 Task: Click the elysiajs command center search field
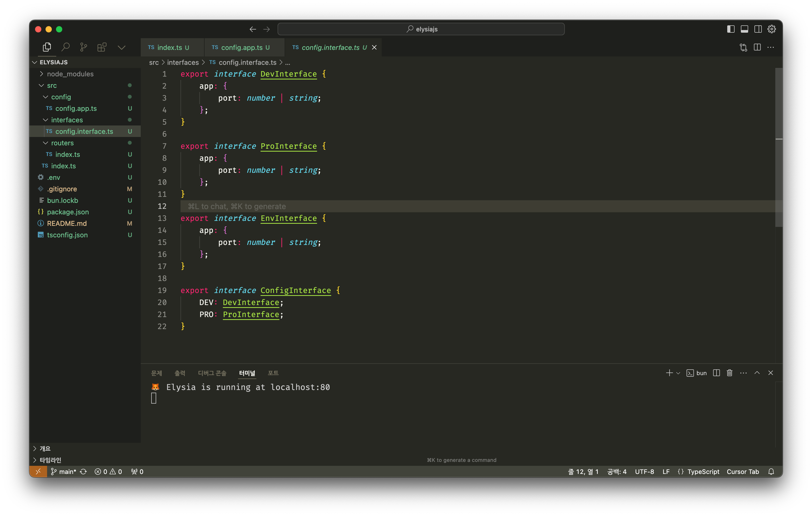(x=421, y=29)
